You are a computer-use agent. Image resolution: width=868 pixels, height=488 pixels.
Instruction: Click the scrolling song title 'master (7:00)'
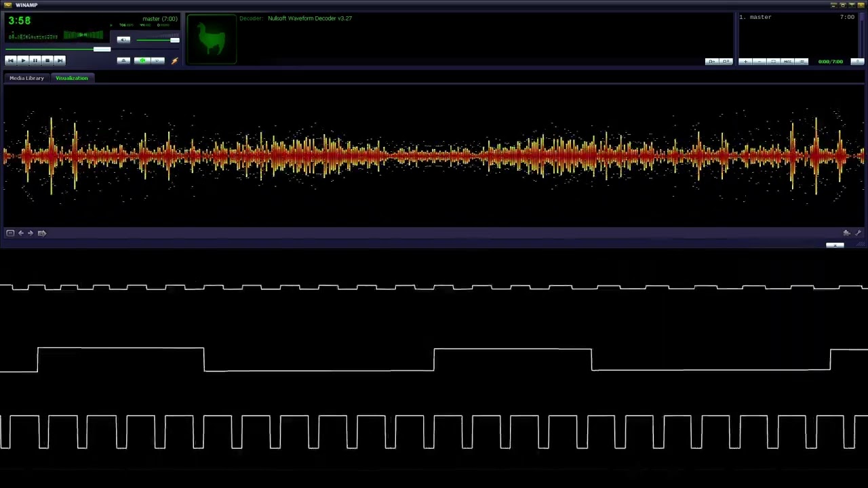[160, 19]
